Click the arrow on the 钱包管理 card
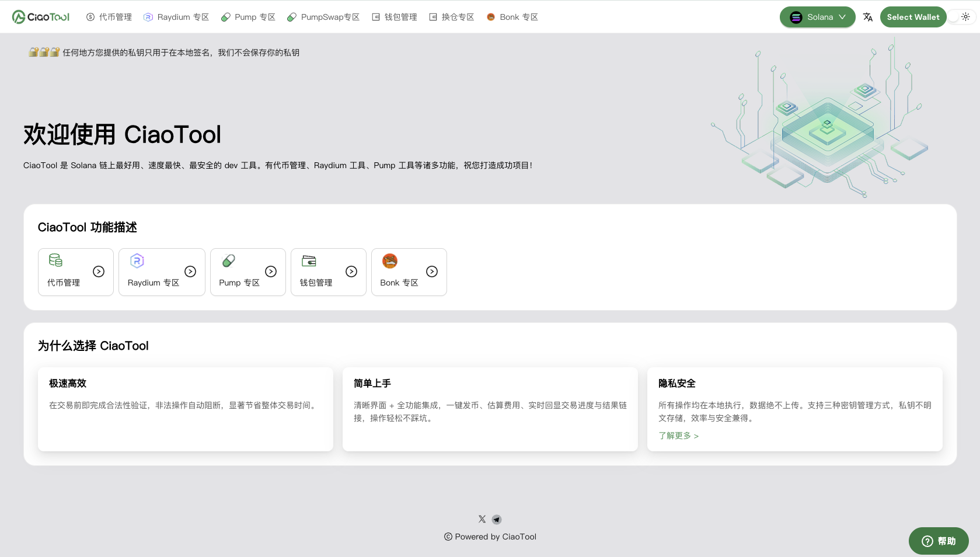The width and height of the screenshot is (980, 557). (351, 271)
